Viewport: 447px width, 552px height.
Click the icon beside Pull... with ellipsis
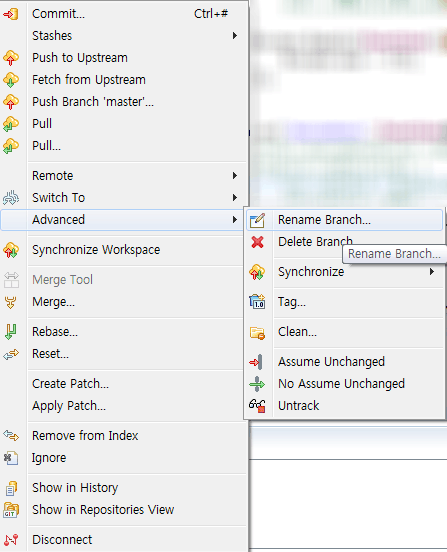click(x=11, y=146)
